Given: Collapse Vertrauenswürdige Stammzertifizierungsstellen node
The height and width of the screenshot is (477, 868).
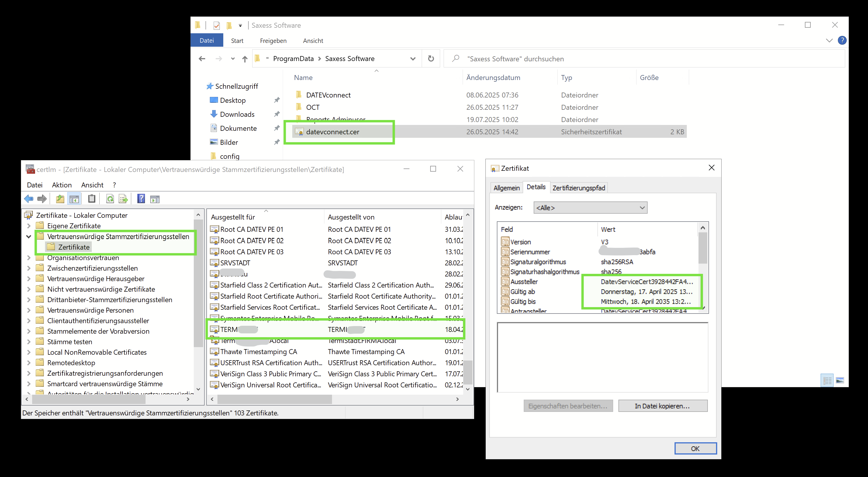Looking at the screenshot, I should (x=29, y=237).
